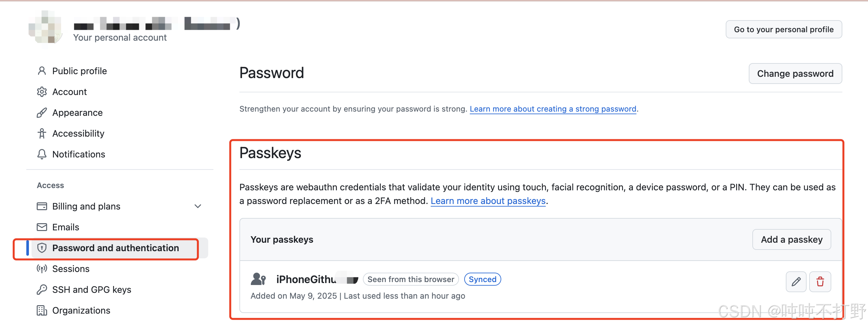Screen dimensions: 868x326
Task: Expand the Billing and plans chevron
Action: pos(198,206)
